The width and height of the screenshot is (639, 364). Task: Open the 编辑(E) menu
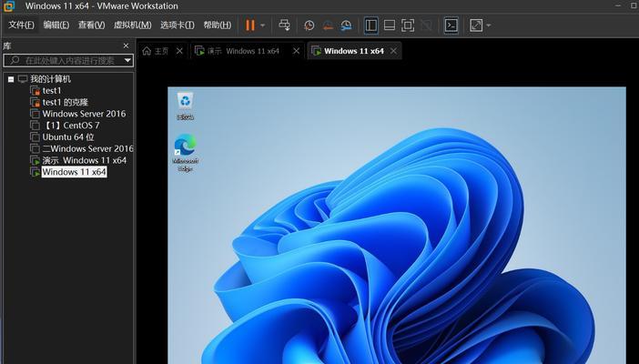56,25
